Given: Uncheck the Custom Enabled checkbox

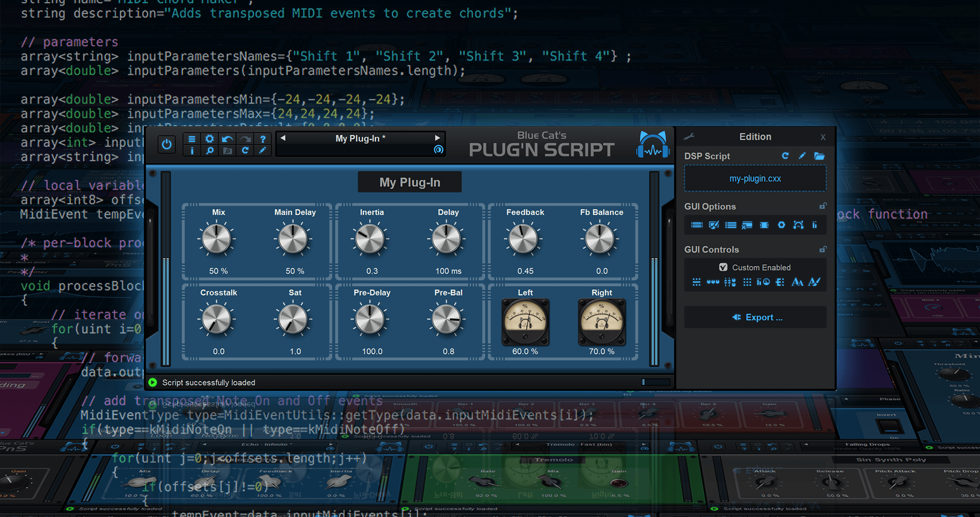Looking at the screenshot, I should click(x=724, y=267).
